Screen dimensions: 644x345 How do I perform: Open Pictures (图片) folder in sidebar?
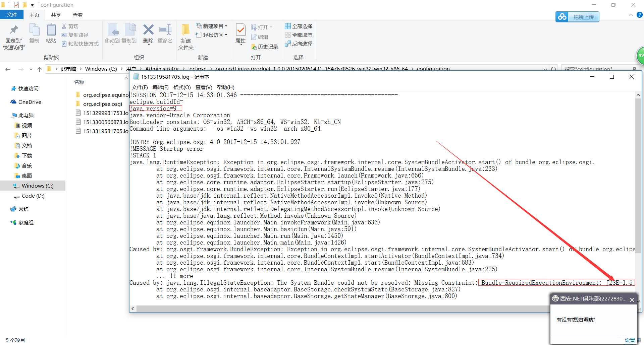click(x=23, y=135)
